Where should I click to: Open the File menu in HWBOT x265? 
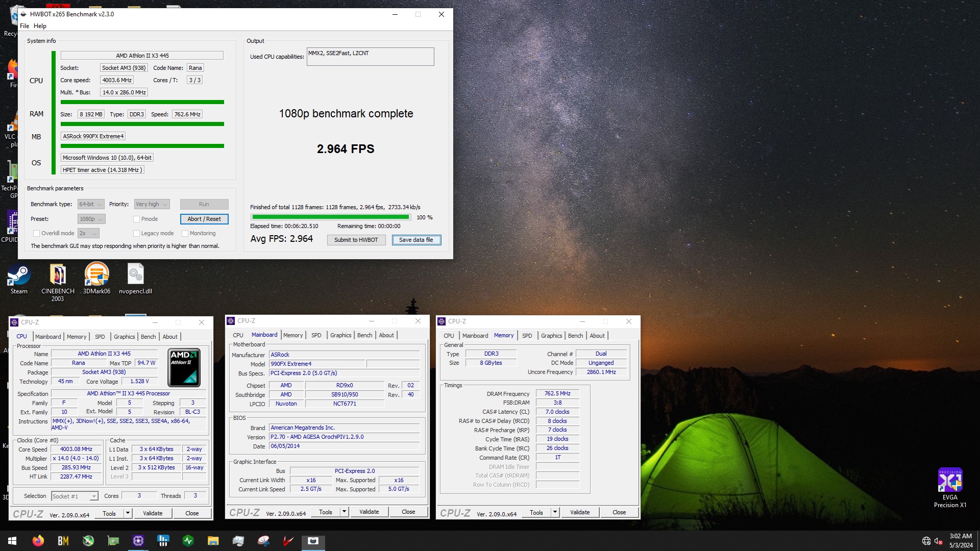pos(24,26)
